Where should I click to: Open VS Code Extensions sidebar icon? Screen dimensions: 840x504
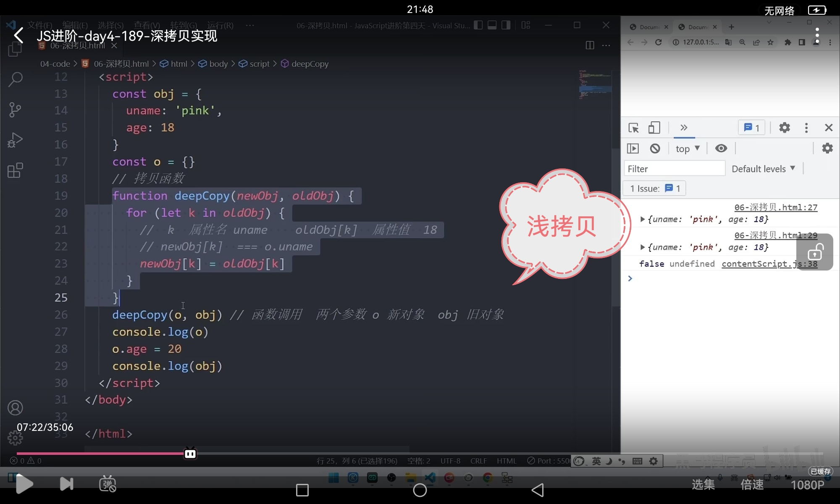coord(16,170)
